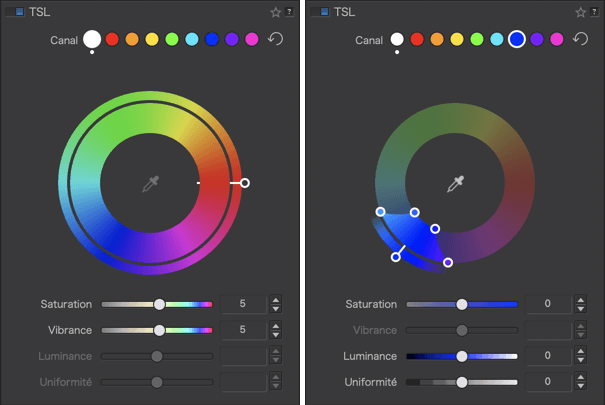Open help for the right TSL panel
Viewport: 605px width, 405px height.
pyautogui.click(x=594, y=12)
